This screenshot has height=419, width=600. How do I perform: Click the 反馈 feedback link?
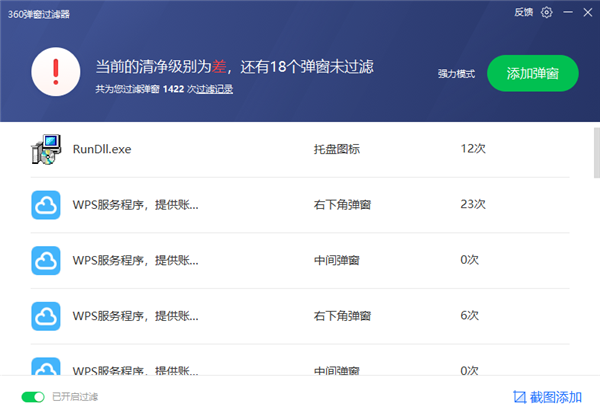click(x=523, y=12)
